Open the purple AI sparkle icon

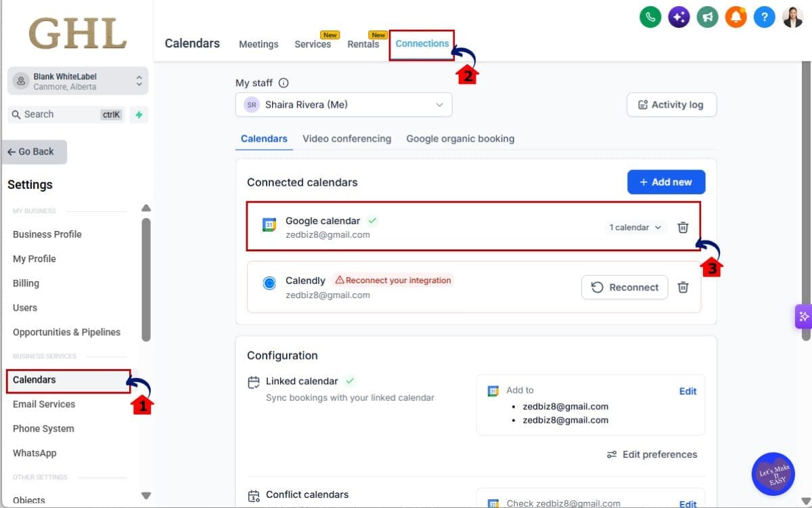tap(679, 17)
